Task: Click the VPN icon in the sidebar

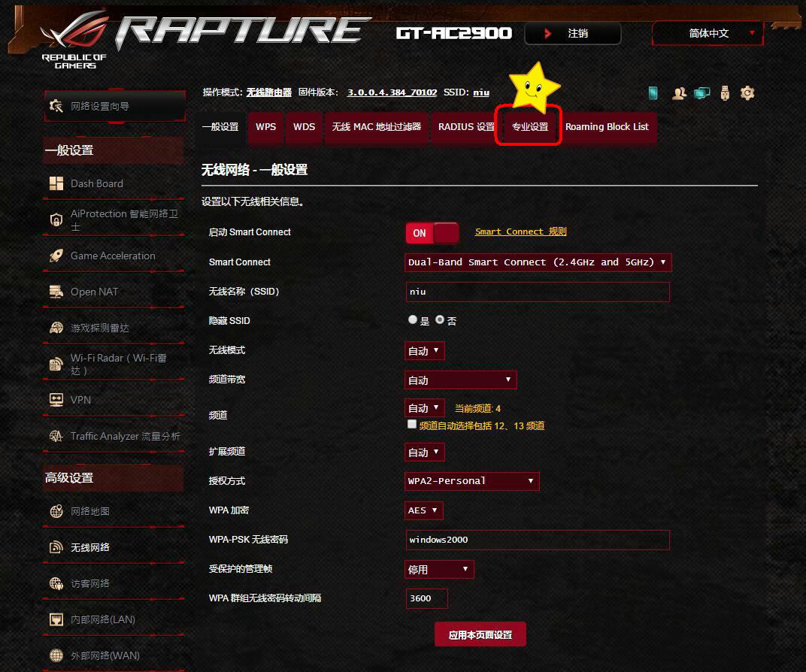Action: (x=56, y=399)
